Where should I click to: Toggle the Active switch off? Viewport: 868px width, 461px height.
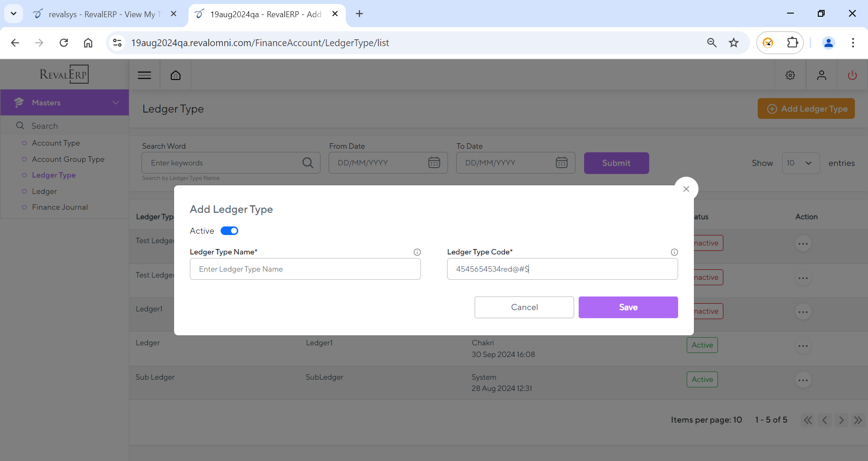pos(229,231)
